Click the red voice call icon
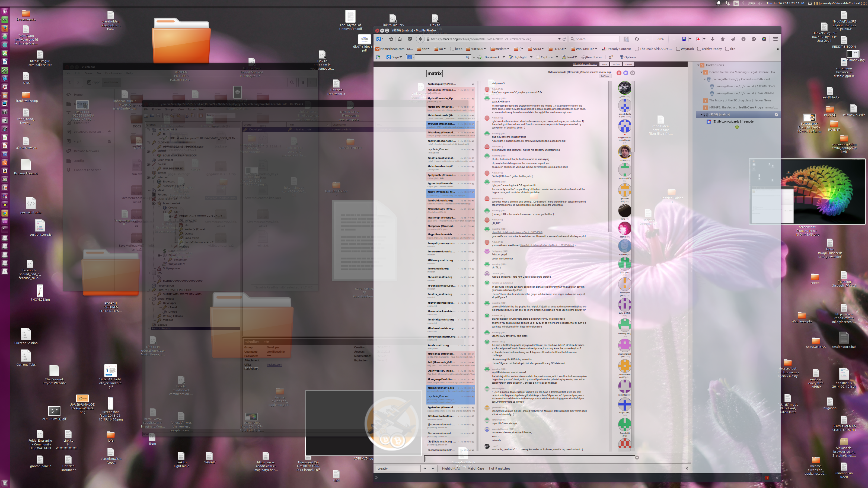The height and width of the screenshot is (488, 868). (x=619, y=73)
